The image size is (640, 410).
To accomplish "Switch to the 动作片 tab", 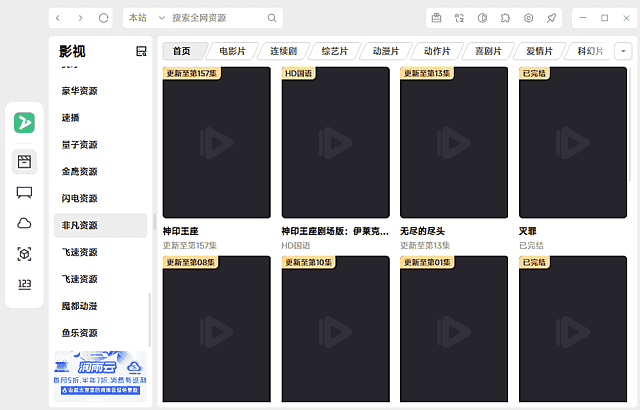I will tap(437, 51).
